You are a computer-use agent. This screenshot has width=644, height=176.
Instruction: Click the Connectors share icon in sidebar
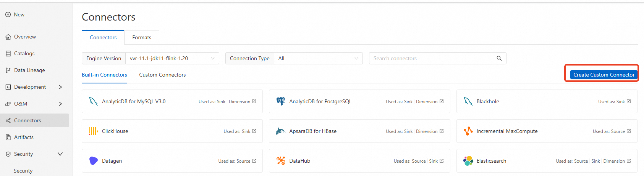(8, 120)
